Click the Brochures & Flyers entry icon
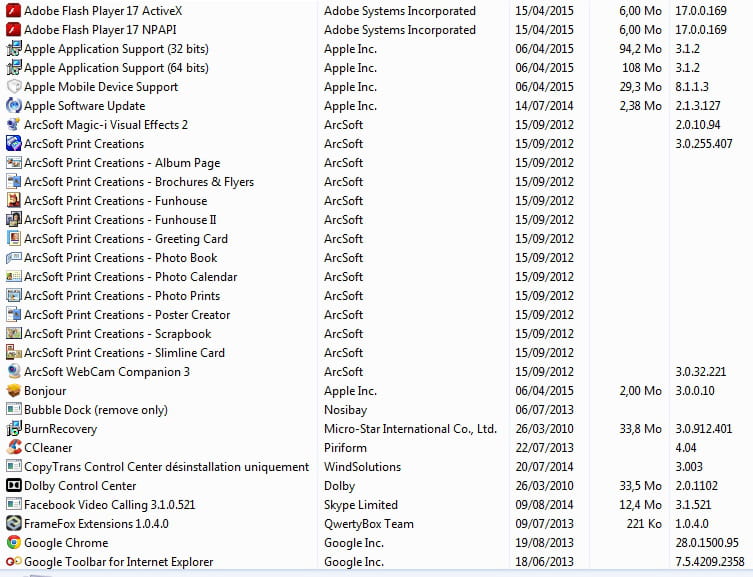 (13, 181)
